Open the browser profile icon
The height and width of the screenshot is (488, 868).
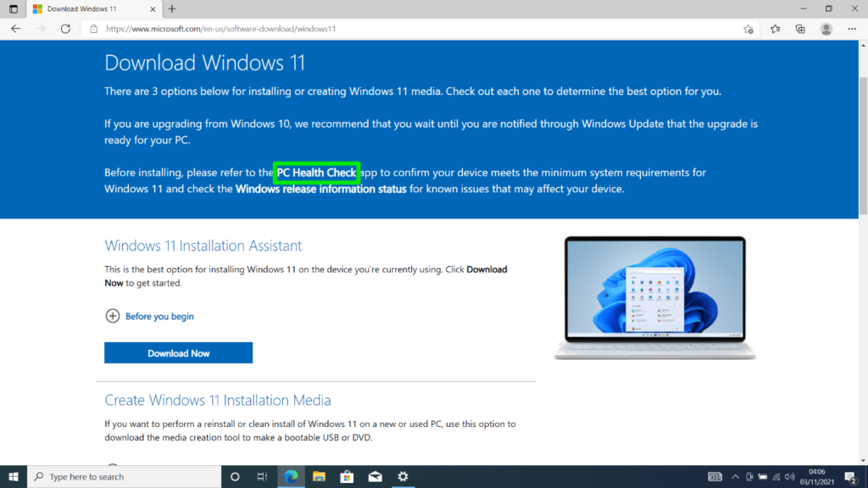[826, 28]
